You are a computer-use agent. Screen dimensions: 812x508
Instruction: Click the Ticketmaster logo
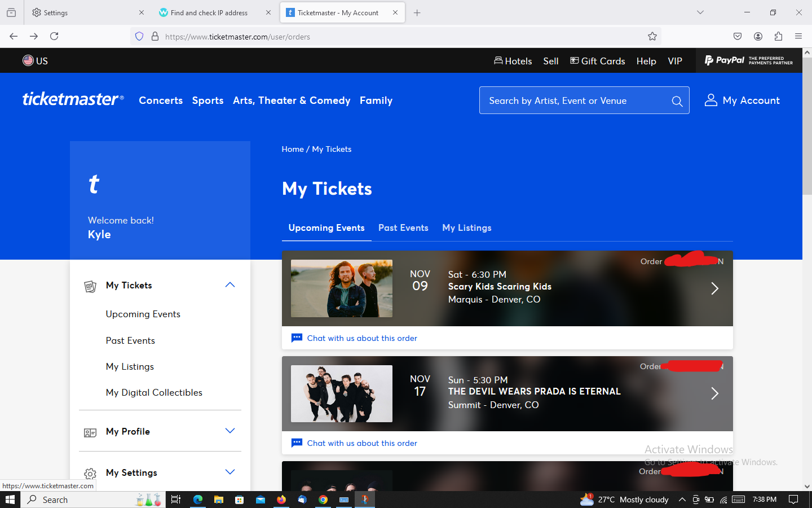coord(73,99)
